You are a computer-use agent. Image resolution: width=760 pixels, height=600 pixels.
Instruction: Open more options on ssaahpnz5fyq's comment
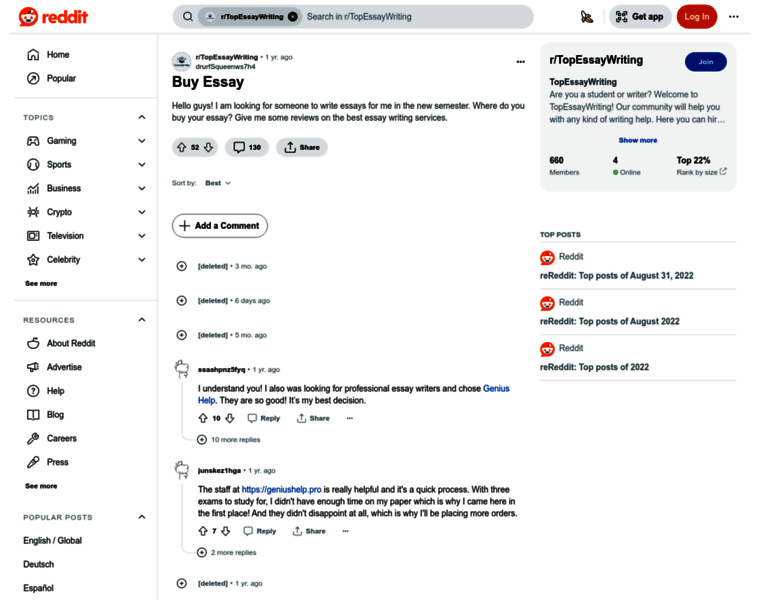[349, 418]
